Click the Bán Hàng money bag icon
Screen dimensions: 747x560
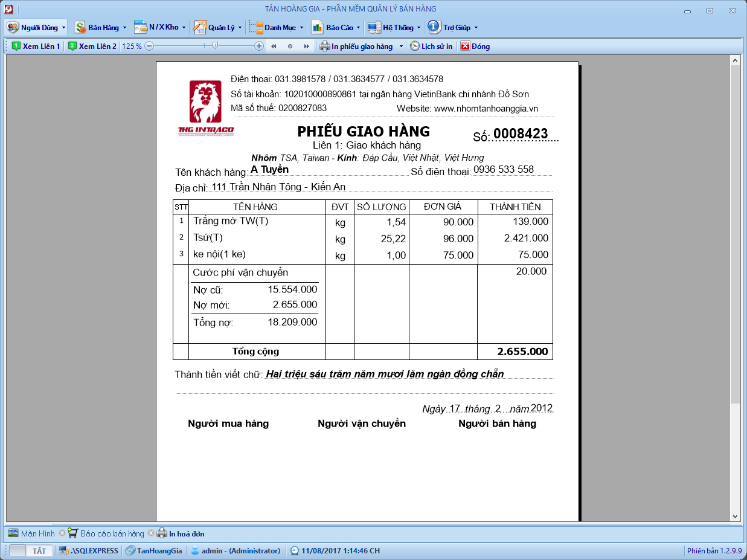click(80, 28)
